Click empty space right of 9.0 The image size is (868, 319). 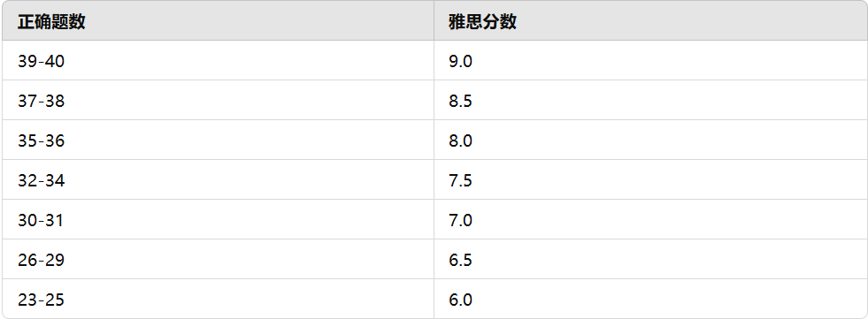tap(670, 60)
